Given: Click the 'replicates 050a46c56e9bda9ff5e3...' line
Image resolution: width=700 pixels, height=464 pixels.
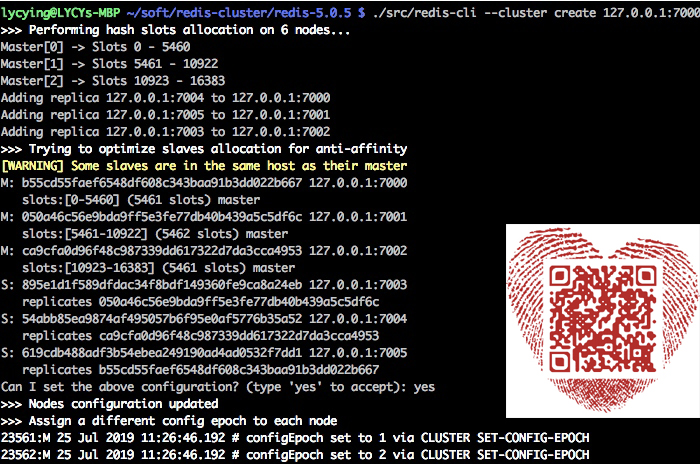Looking at the screenshot, I should pos(200,301).
